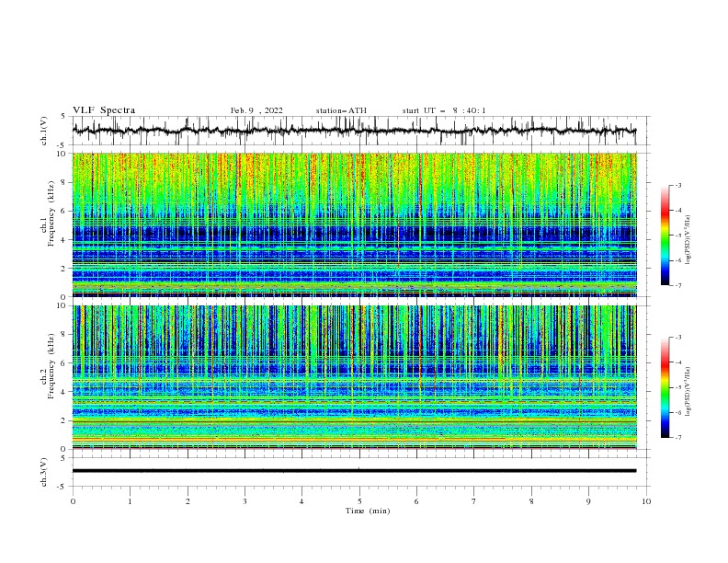The width and height of the screenshot is (728, 563).
Task: Click the "ch.1 Frequency (kHz)" axis label
Action: (48, 212)
